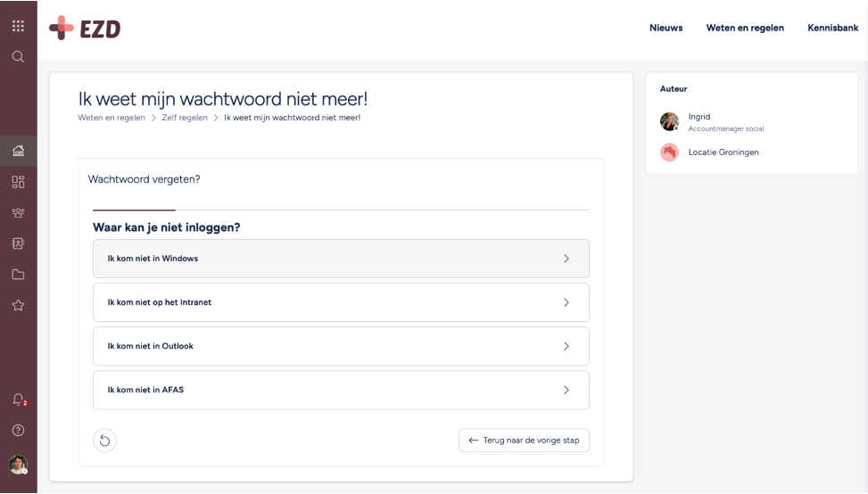Image resolution: width=868 pixels, height=494 pixels.
Task: Expand 'Ik kom niet in Windows' chevron
Action: pos(566,259)
